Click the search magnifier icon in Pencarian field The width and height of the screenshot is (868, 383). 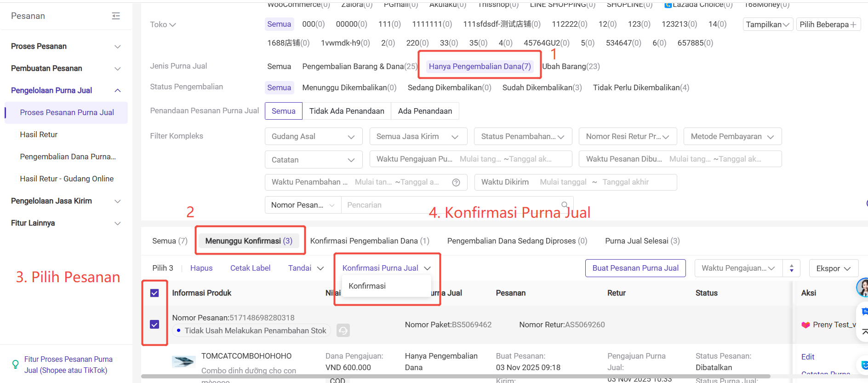(x=565, y=205)
